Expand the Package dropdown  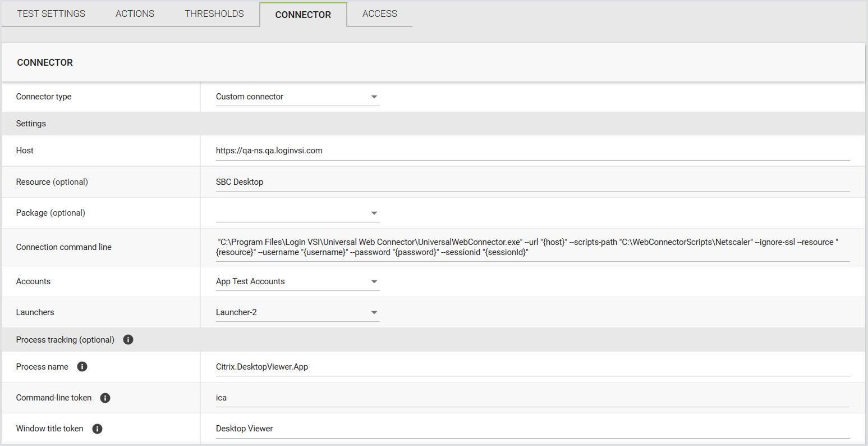(x=297, y=213)
